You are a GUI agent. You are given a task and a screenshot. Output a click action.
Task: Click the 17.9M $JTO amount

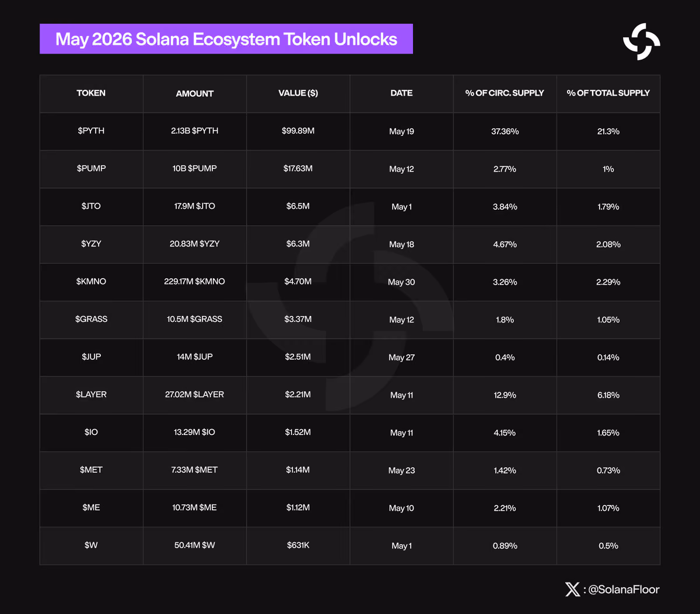click(195, 206)
